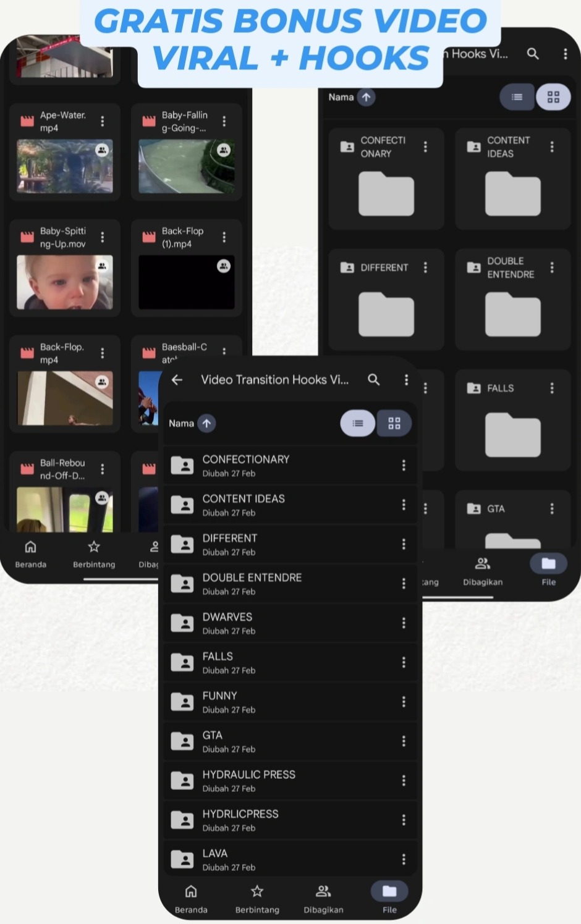
Task: Tap the Beranda home icon in left phone
Action: 30,547
